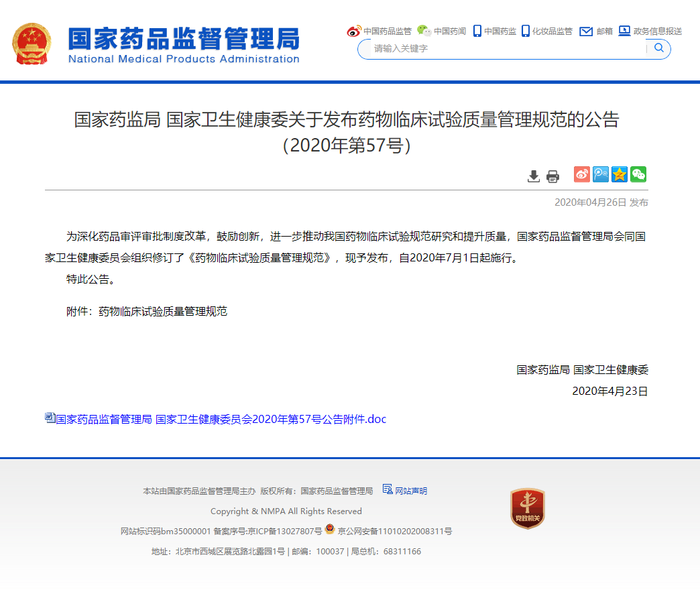This screenshot has width=700, height=614.
Task: Click the red 党政机关 badge in footer
Action: click(527, 508)
